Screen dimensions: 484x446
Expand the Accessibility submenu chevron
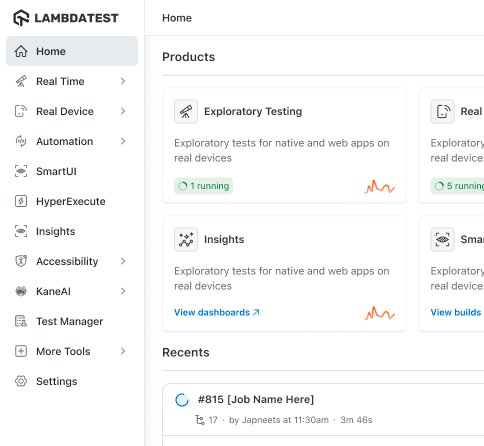123,261
